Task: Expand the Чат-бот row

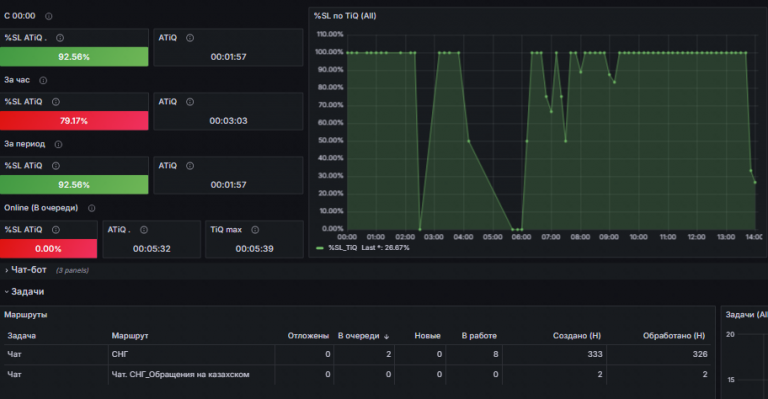Action: [x=28, y=270]
